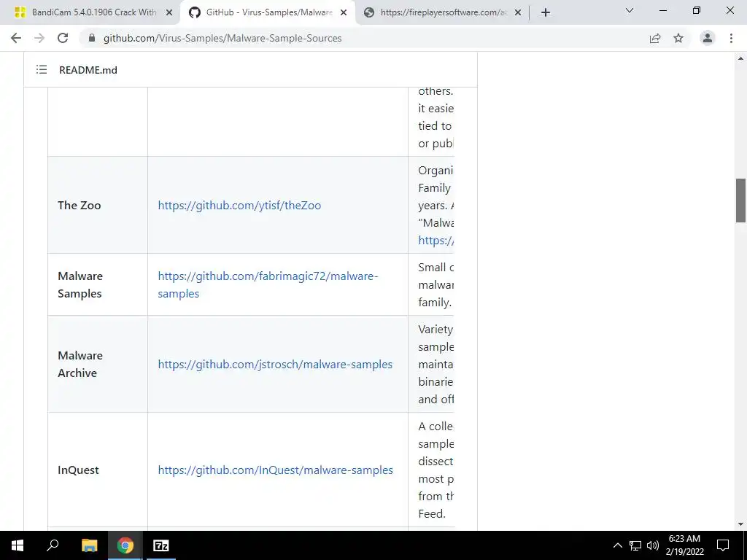This screenshot has width=747, height=560.
Task: Click the browser forward arrow
Action: 39,38
